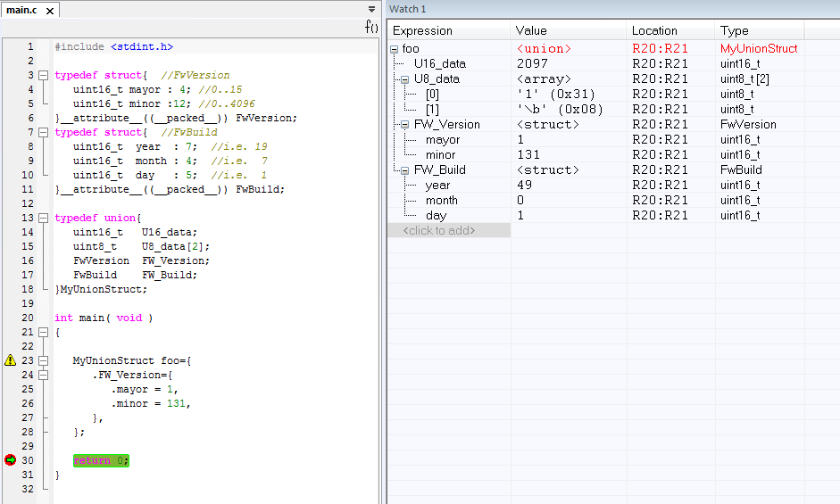Click the Value column header
This screenshot has height=504, width=840.
(x=568, y=30)
